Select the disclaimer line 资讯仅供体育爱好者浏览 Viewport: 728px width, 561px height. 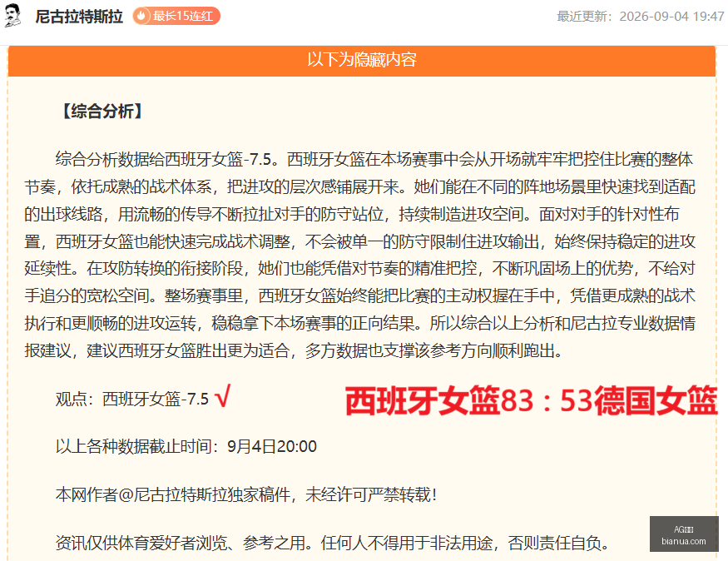332,543
